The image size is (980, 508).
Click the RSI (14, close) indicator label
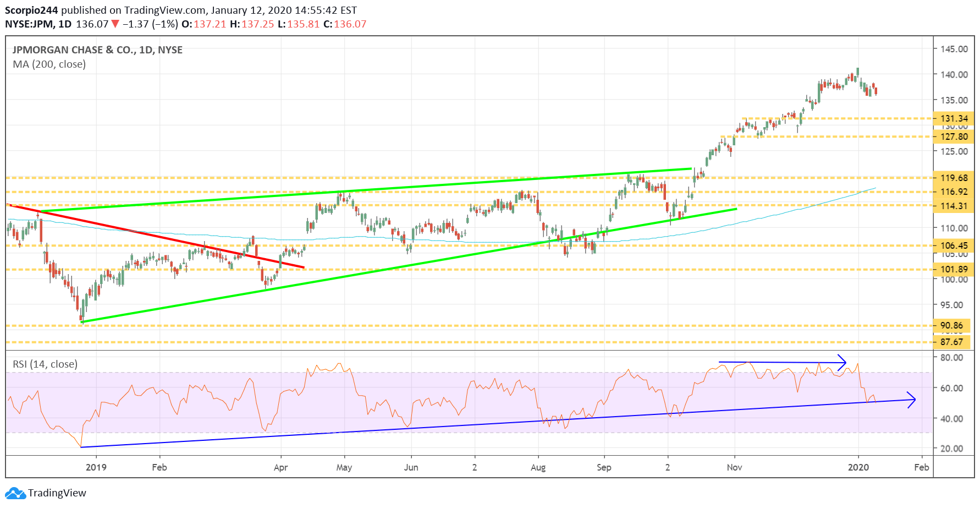(x=45, y=364)
